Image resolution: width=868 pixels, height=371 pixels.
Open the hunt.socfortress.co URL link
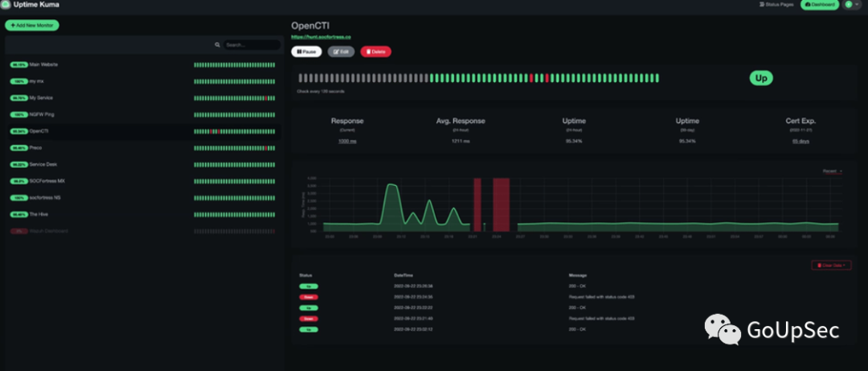[x=321, y=37]
